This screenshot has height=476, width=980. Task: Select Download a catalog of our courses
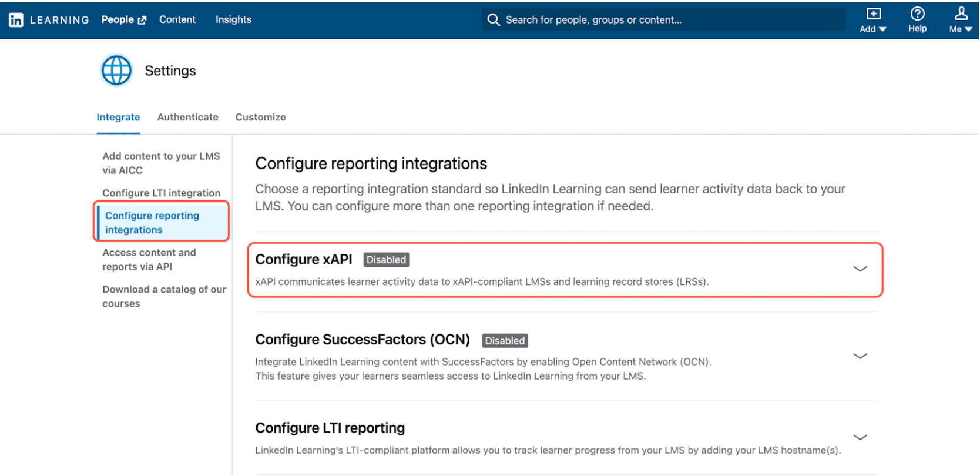(164, 296)
